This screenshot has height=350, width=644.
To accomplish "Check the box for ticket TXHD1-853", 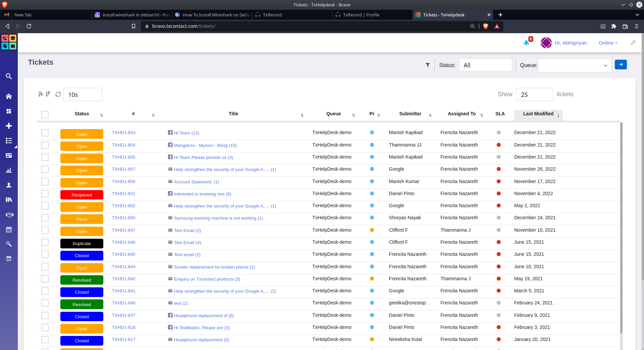I will pos(45,133).
